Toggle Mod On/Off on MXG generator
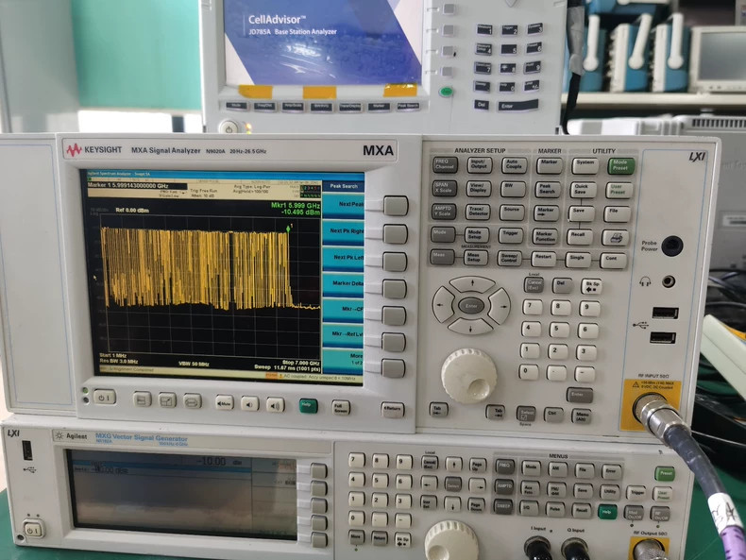Viewport: 746px width, 560px height. [634, 514]
